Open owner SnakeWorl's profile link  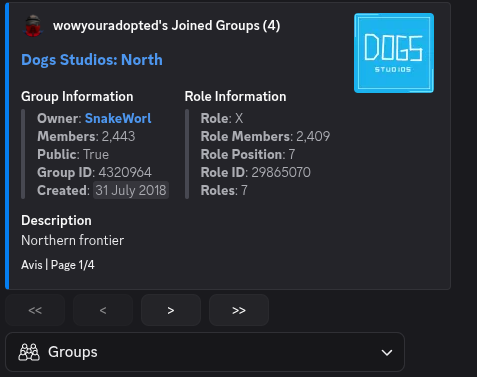(118, 118)
